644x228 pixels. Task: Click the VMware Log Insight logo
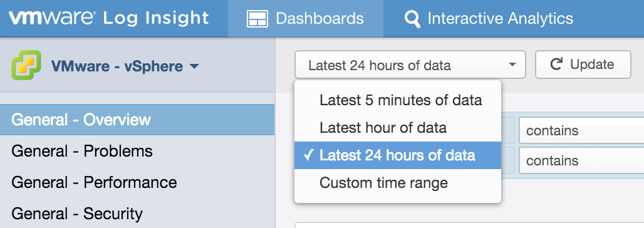(x=109, y=19)
